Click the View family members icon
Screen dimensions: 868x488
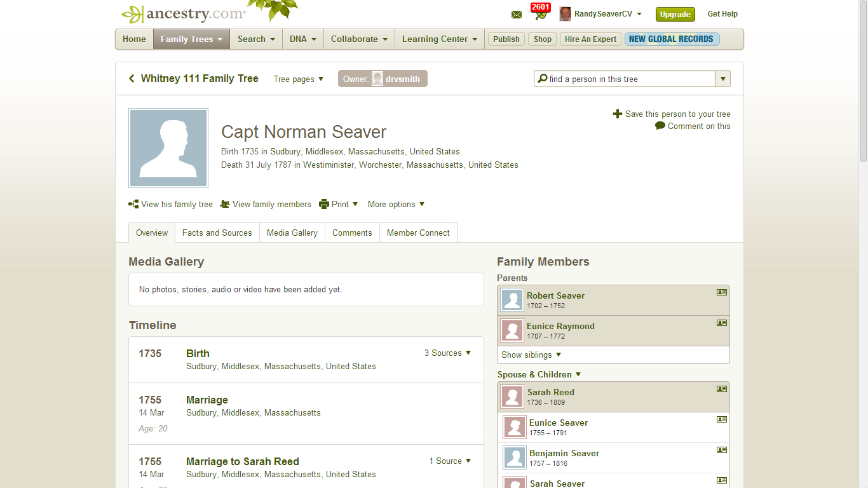pyautogui.click(x=225, y=204)
